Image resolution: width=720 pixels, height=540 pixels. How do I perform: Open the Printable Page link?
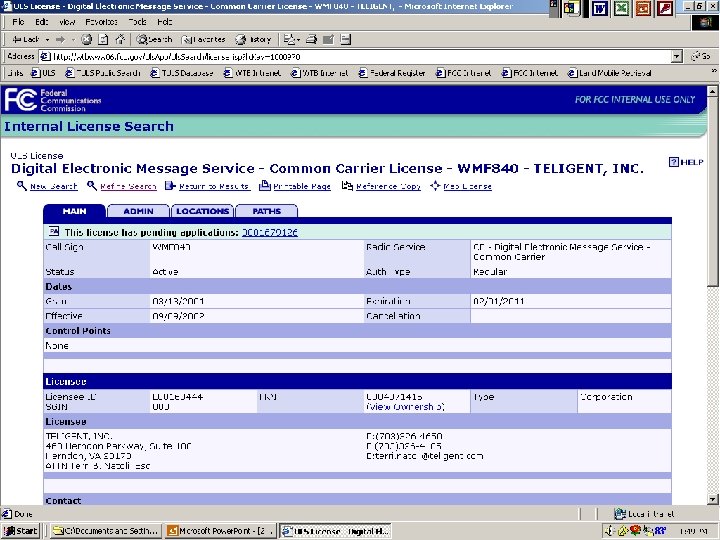(x=295, y=186)
